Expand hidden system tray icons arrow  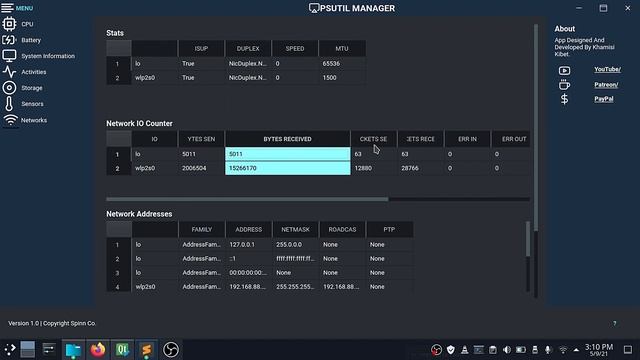coord(576,350)
